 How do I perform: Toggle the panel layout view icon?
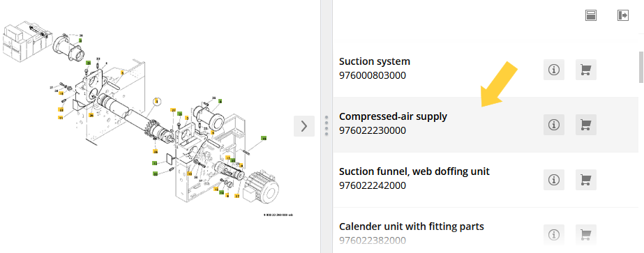coord(590,15)
